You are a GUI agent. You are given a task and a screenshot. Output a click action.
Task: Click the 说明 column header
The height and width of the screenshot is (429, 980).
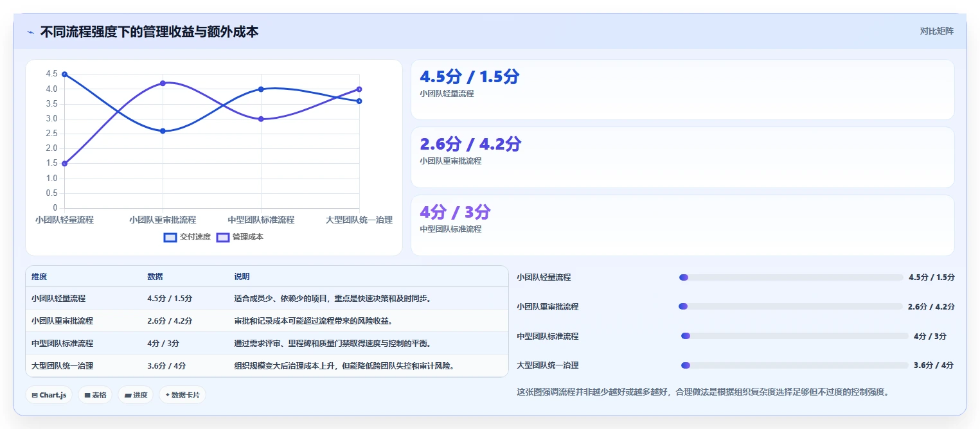(242, 277)
